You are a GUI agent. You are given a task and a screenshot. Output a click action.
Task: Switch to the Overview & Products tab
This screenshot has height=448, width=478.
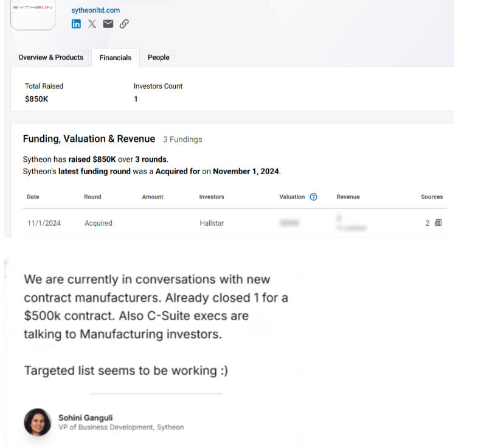[x=50, y=57]
